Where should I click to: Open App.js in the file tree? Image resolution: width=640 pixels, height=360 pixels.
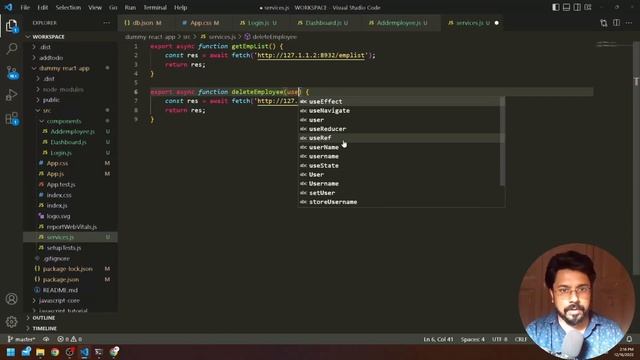point(55,174)
